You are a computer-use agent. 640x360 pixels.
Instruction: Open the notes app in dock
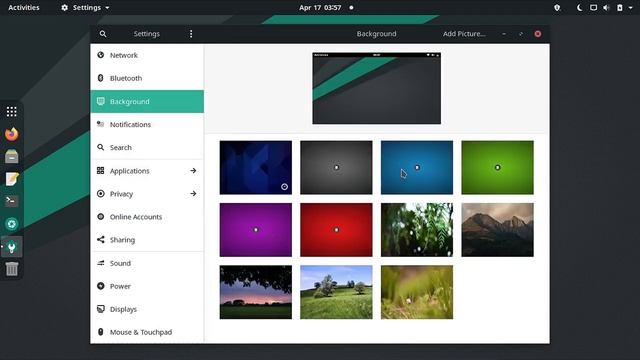point(11,179)
